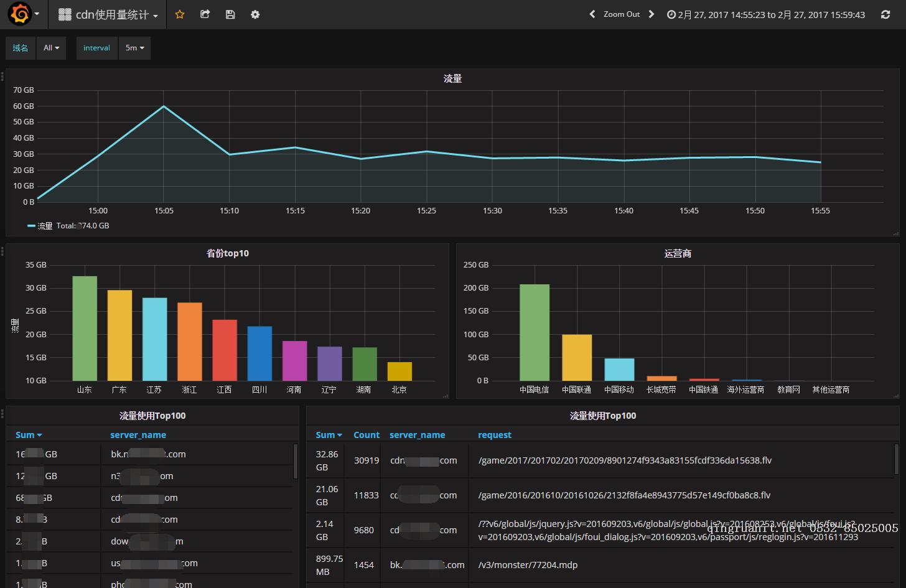Click the 山东 bar in 省份top10
The width and height of the screenshot is (906, 588).
coord(85,329)
